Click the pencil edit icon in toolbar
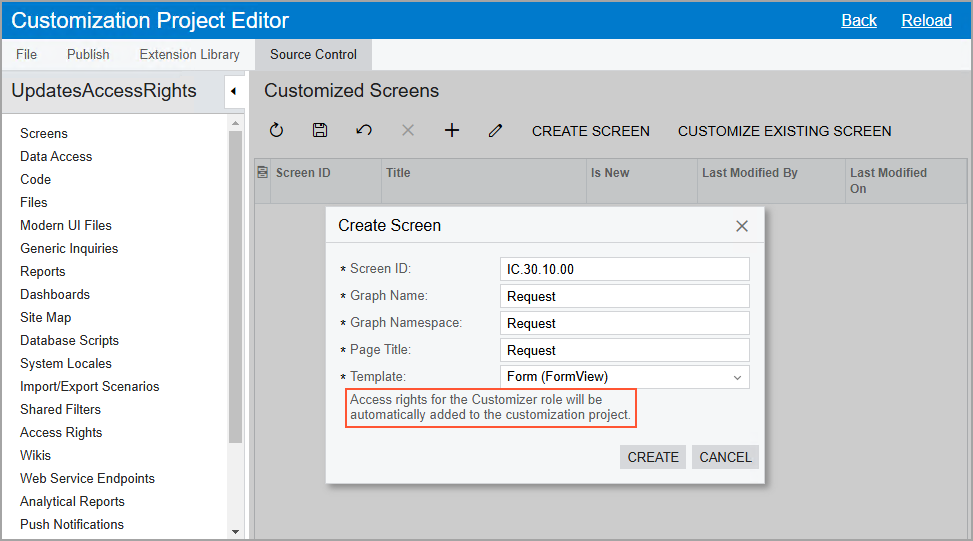The image size is (973, 541). [495, 130]
